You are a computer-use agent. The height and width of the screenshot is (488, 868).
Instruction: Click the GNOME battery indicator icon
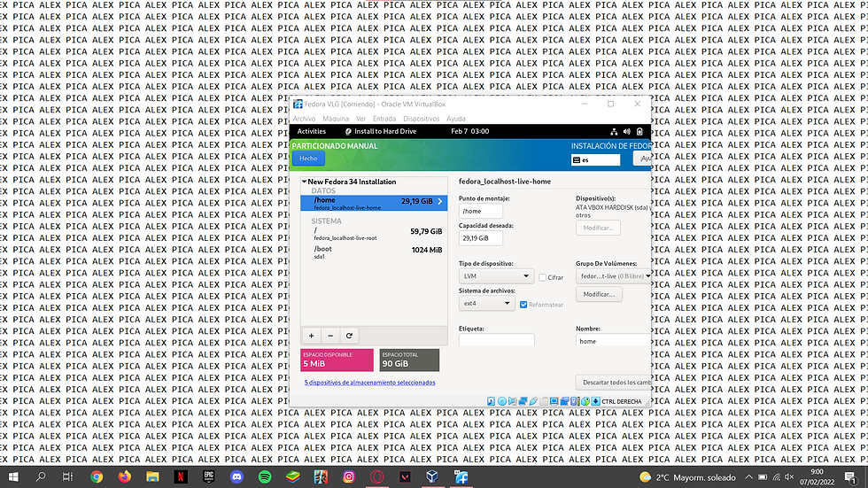point(639,132)
